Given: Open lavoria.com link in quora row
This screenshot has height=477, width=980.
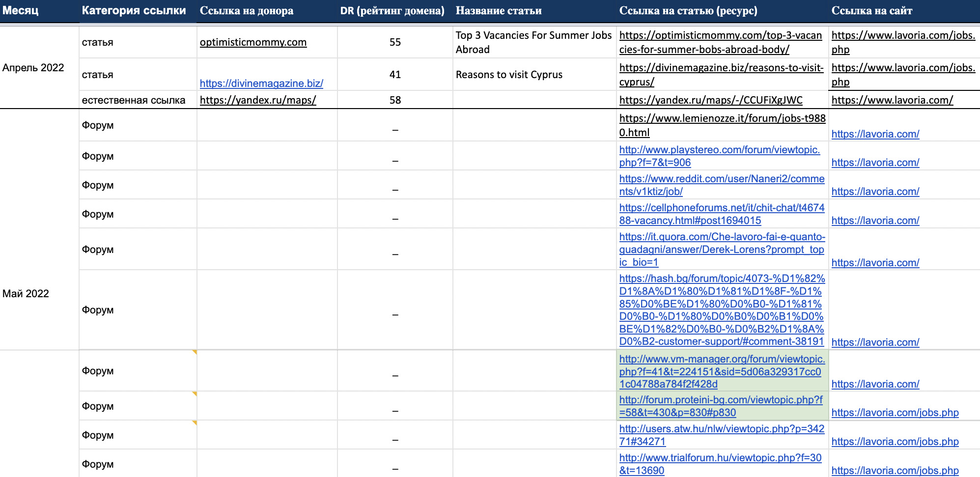Looking at the screenshot, I should tap(875, 263).
